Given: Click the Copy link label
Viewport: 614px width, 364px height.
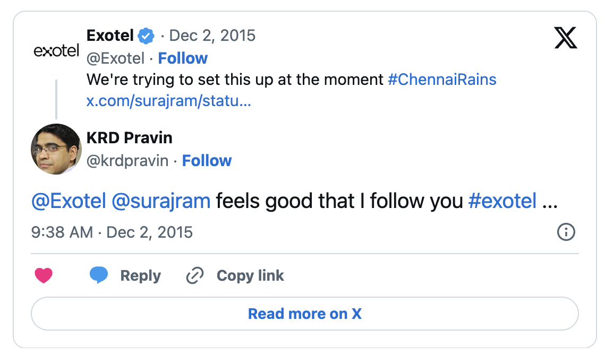Looking at the screenshot, I should click(x=250, y=276).
